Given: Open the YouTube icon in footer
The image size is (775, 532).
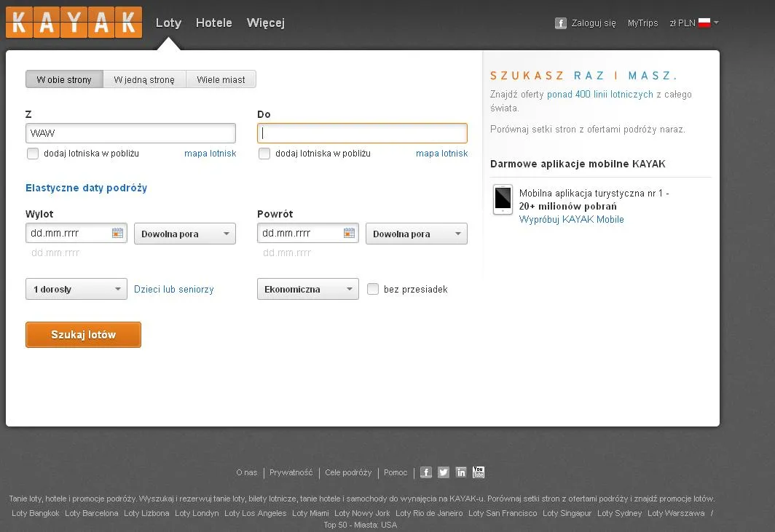Looking at the screenshot, I should pos(479,472).
